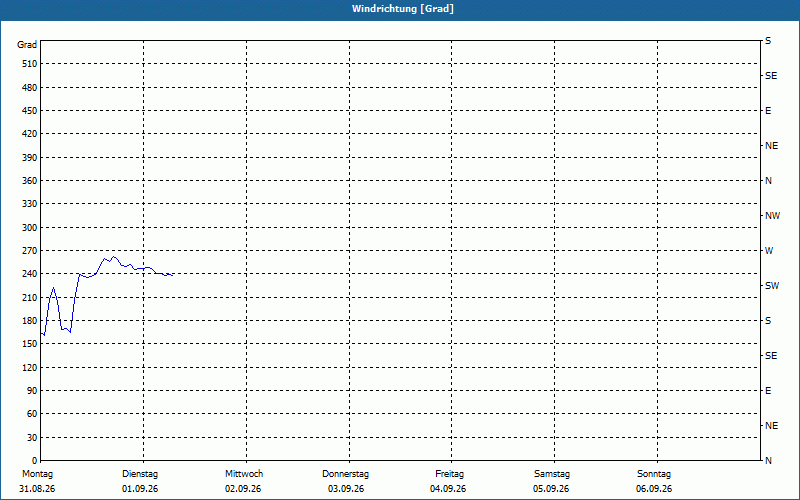Screen dimensions: 800x500
Task: Click the 300 degree axis label
Action: point(30,228)
